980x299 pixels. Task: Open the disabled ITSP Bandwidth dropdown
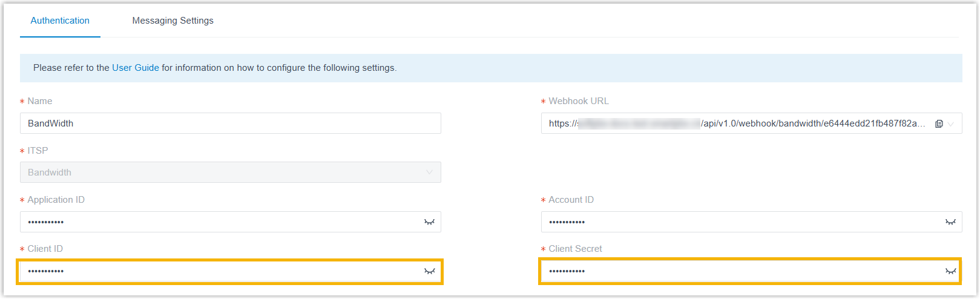click(x=231, y=172)
